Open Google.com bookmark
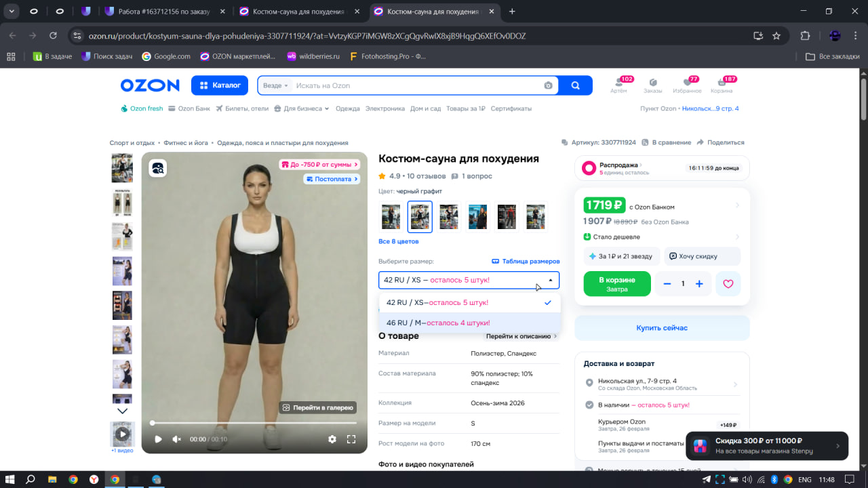 pos(166,56)
